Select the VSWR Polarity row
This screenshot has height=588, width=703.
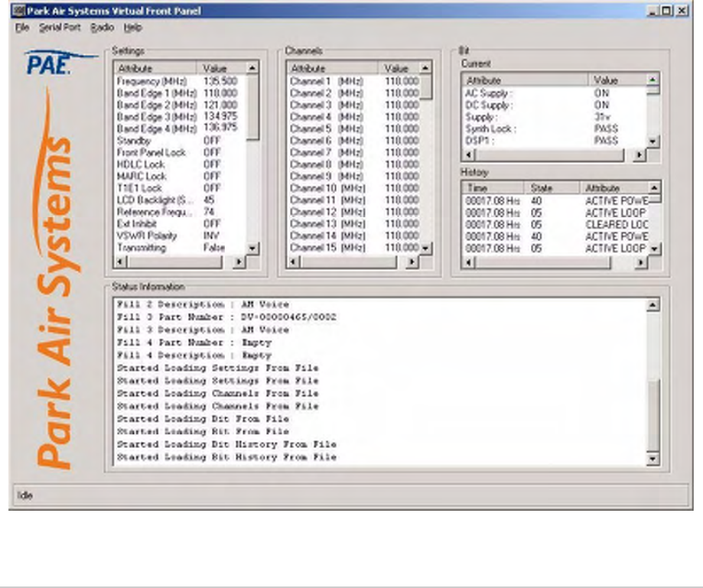click(x=181, y=236)
